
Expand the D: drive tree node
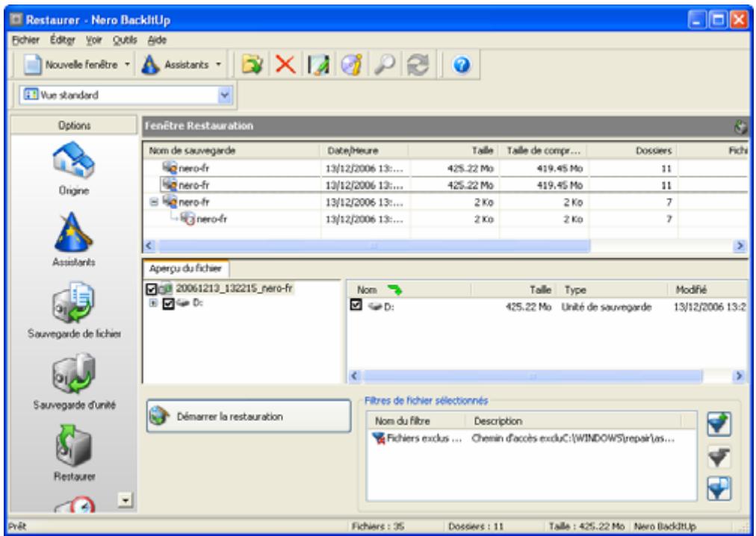153,304
